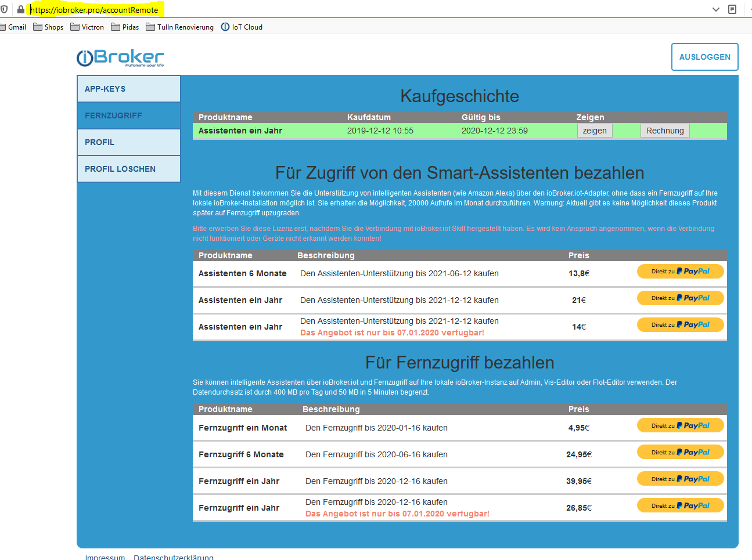Pay via PayPal for Fernzugriff ein Jahr 39,95€
Screen dimensions: 752x560
pos(681,479)
